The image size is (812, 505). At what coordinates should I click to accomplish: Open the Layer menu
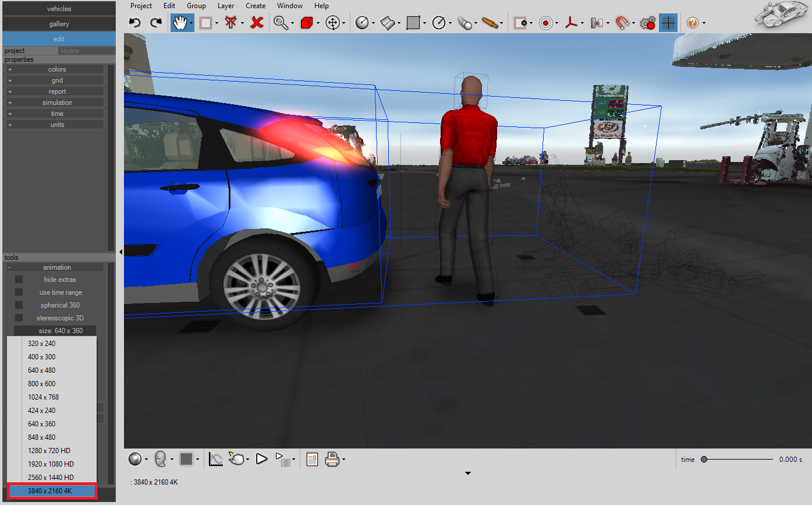(x=226, y=6)
